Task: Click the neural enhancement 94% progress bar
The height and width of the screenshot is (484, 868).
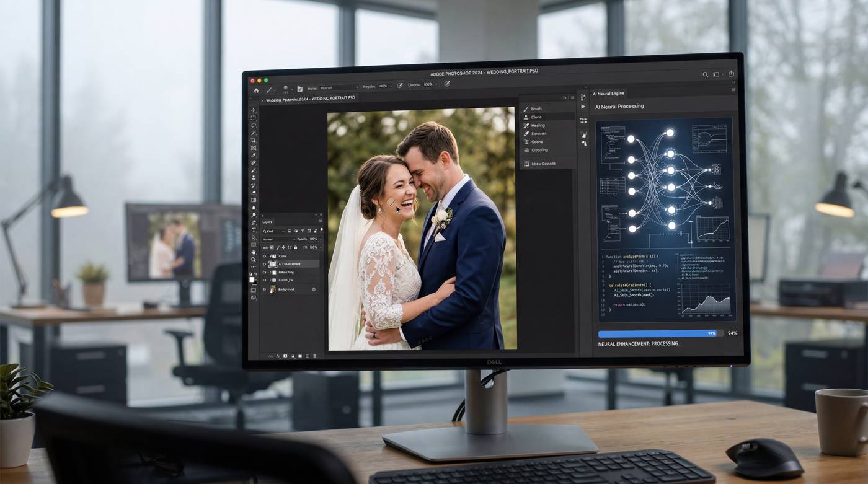Action: pyautogui.click(x=660, y=333)
